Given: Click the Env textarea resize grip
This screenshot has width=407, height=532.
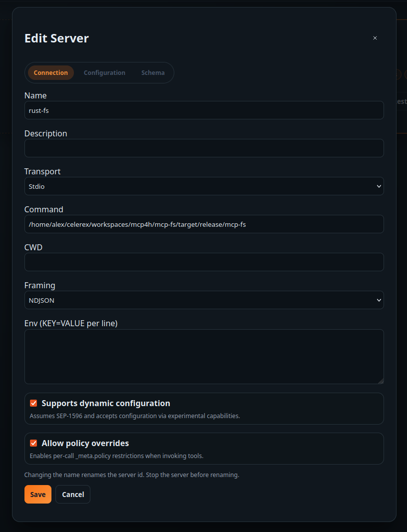Looking at the screenshot, I should pyautogui.click(x=382, y=381).
